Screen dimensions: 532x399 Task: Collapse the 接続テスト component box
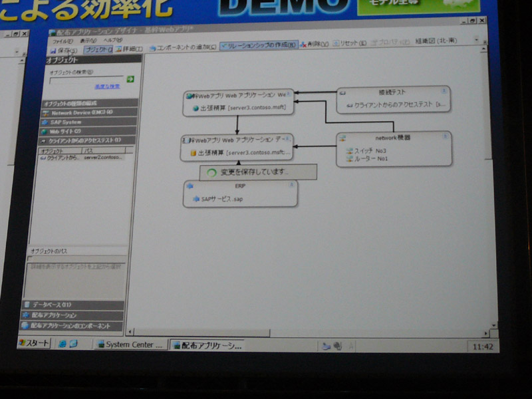tap(444, 90)
